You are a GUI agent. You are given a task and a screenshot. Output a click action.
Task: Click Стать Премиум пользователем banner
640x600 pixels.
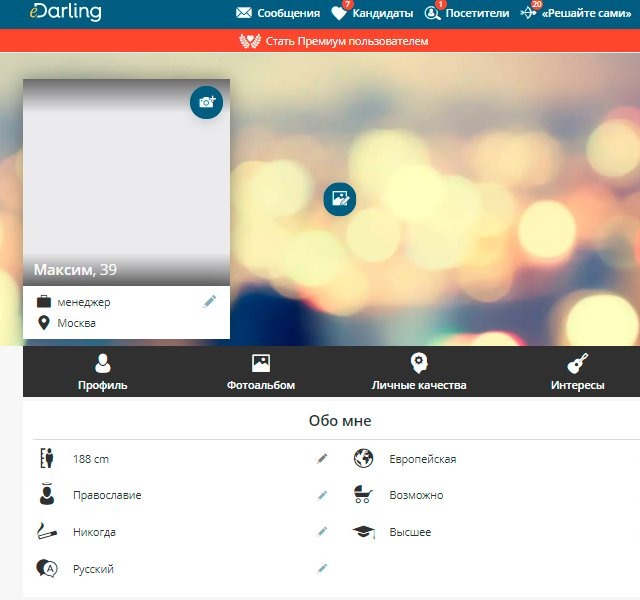coord(334,41)
